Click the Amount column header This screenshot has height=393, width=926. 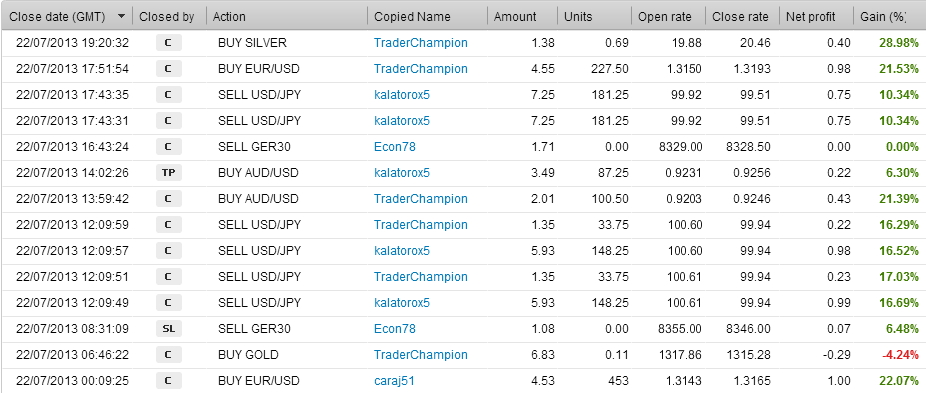point(515,17)
